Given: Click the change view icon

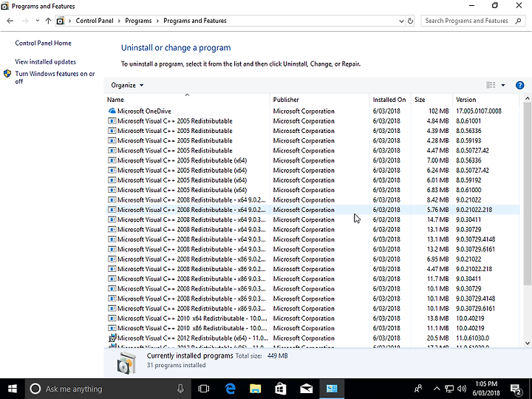Looking at the screenshot, I should (x=491, y=85).
